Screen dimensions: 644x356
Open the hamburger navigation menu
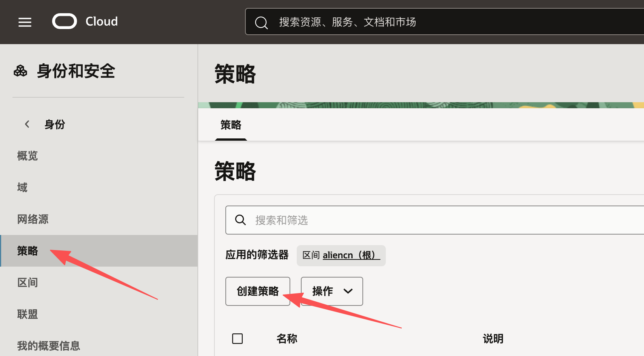coord(25,22)
